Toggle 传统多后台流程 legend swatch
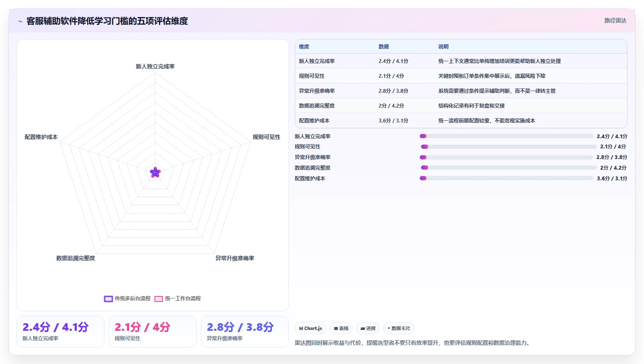 [x=108, y=299]
